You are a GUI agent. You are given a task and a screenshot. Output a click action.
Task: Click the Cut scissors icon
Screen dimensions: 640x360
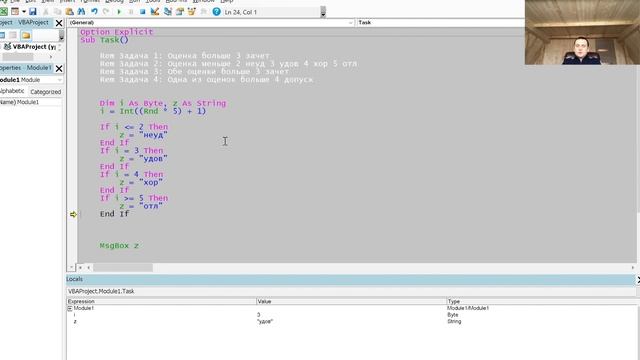(x=46, y=12)
